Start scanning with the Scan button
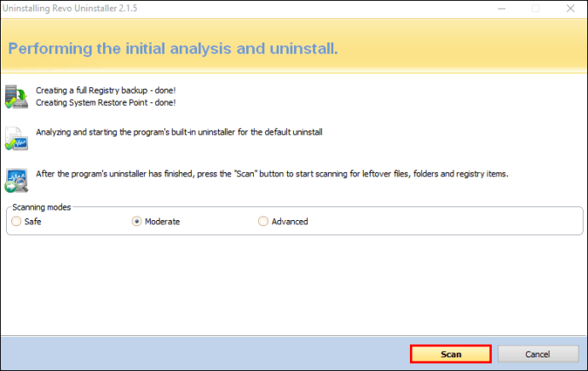Screen dimensions: 588x371 tap(451, 354)
